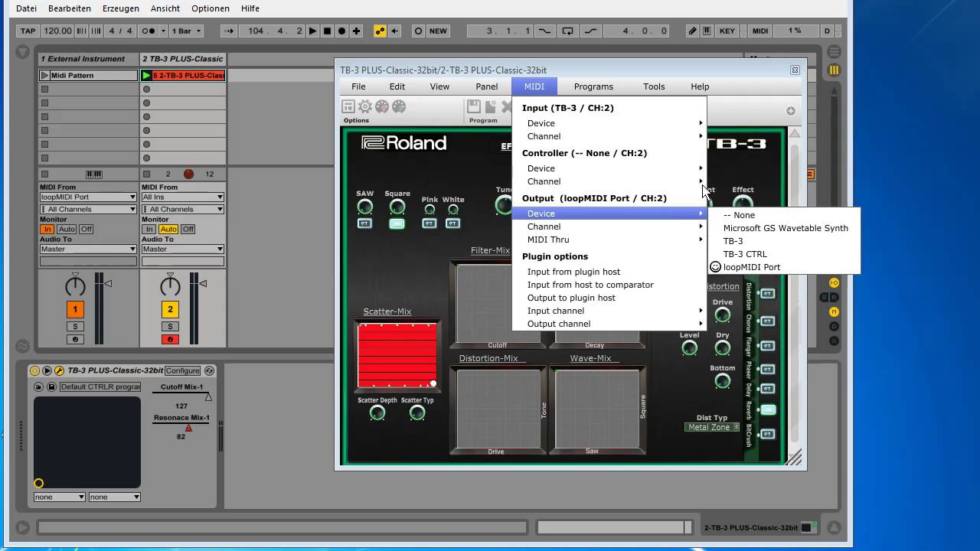
Task: Choose Microsoft GS Wavetable Synth output
Action: pos(784,228)
